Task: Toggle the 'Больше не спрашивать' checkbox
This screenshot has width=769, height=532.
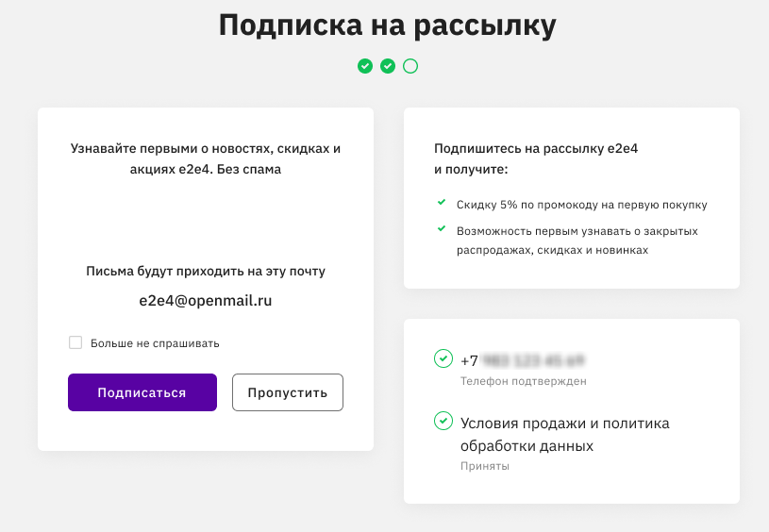Action: coord(75,342)
